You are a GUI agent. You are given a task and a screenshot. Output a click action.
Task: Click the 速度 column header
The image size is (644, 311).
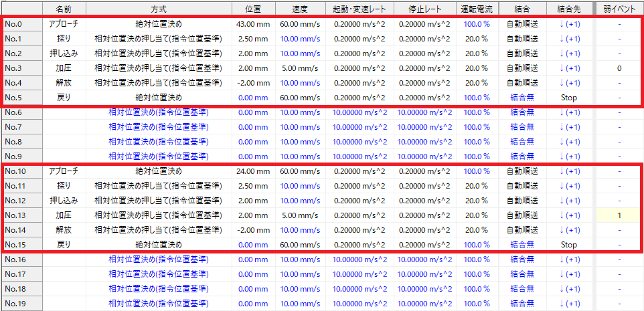[x=301, y=9]
